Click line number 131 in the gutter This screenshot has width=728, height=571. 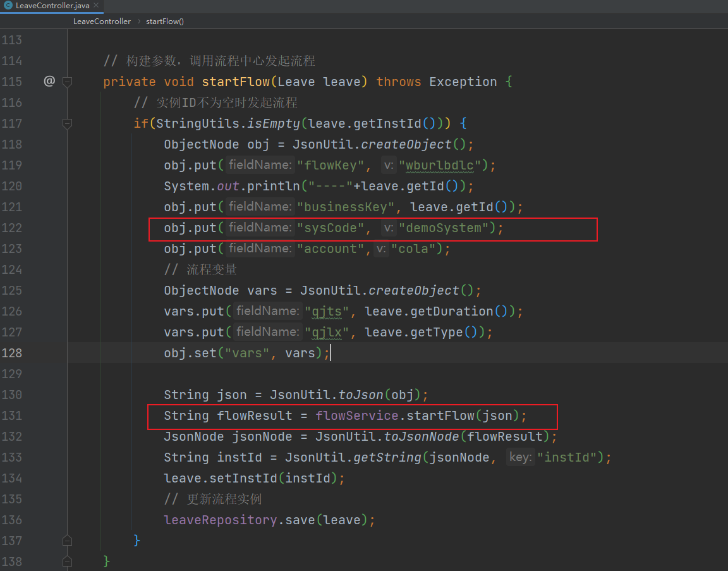coord(13,415)
